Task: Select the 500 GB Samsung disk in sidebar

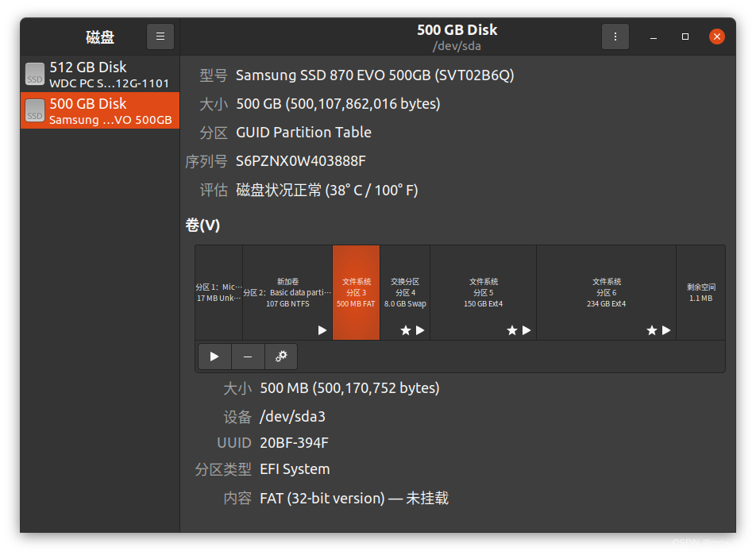Action: pos(99,110)
